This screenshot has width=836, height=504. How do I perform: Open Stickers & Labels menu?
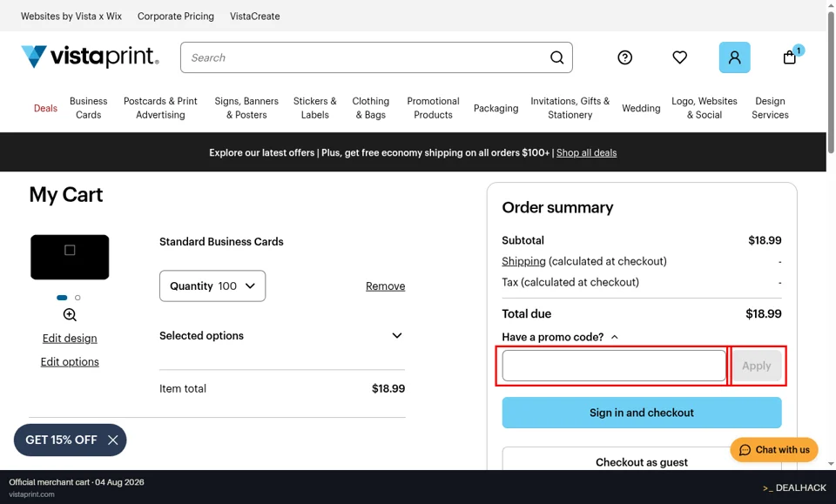click(x=315, y=108)
